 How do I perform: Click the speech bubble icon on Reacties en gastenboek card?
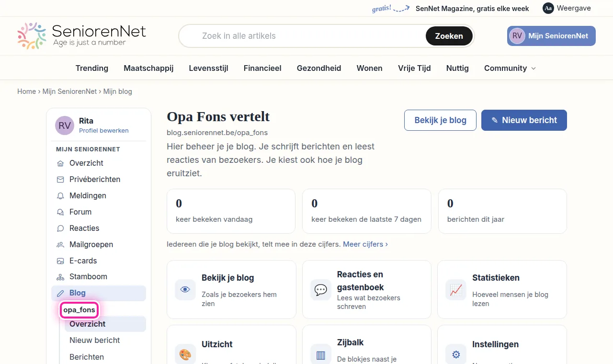pyautogui.click(x=320, y=290)
